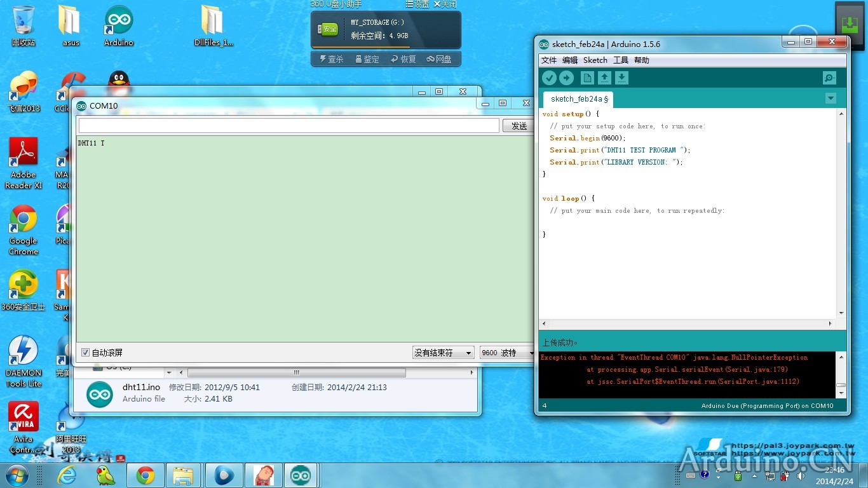Screen dimensions: 868x488
Task: Click 网盘 in 360 U盘 helper
Action: point(439,59)
